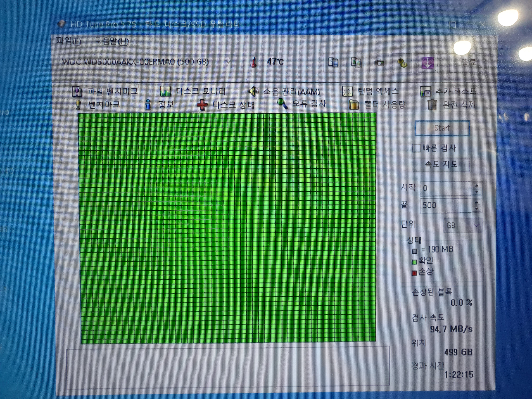Click the red 손상 legend swatch

point(414,273)
